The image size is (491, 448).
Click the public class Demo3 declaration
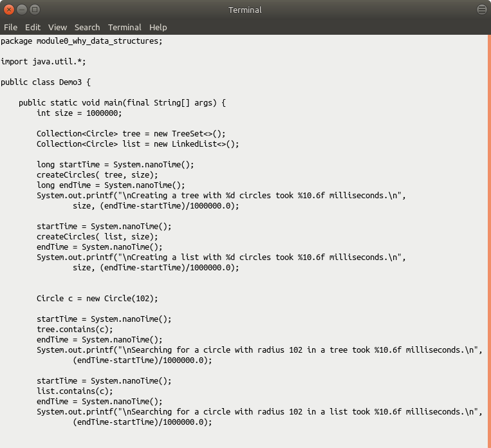[x=46, y=82]
